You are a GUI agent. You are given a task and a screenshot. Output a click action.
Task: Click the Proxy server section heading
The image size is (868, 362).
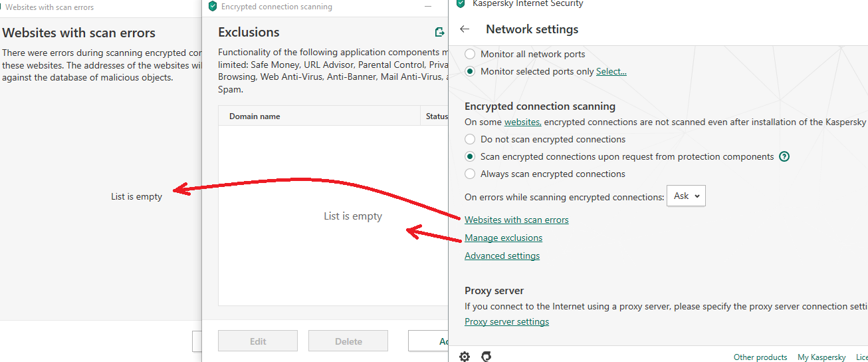[494, 291]
